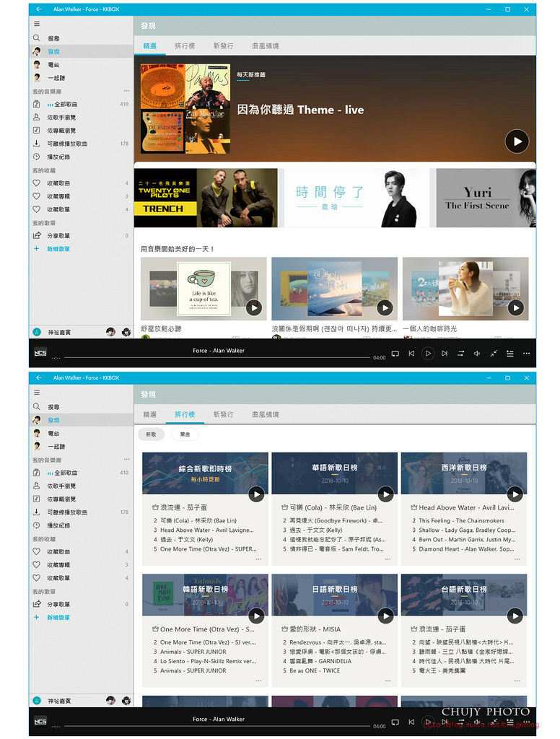Select 曲風情境 tab in bottom window
Screen dimensions: 560x739
[x=266, y=414]
